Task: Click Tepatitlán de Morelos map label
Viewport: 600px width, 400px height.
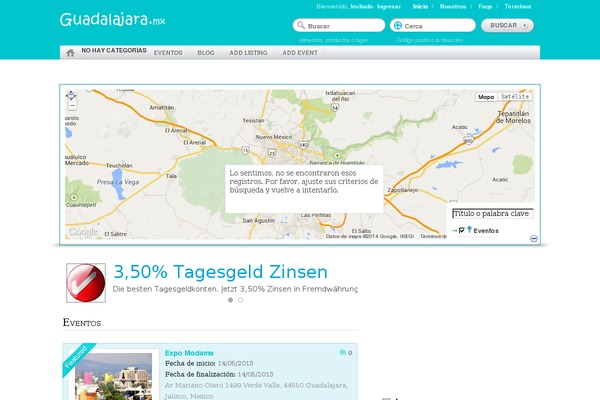Action: click(x=513, y=117)
